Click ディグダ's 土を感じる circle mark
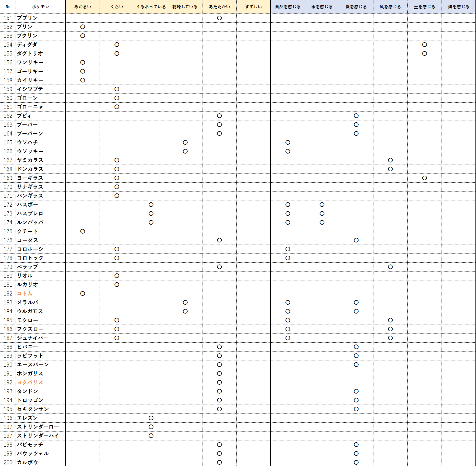Image resolution: width=476 pixels, height=466 pixels. click(x=425, y=45)
